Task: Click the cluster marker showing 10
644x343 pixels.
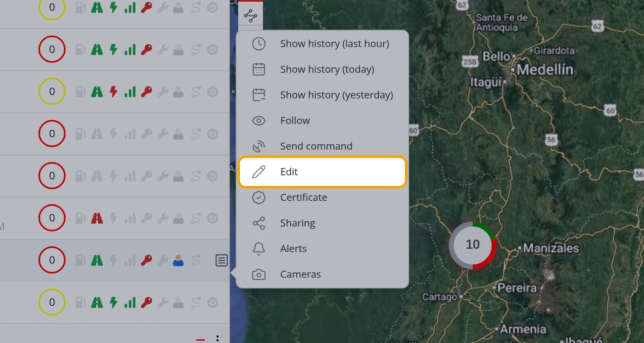Action: click(x=472, y=245)
